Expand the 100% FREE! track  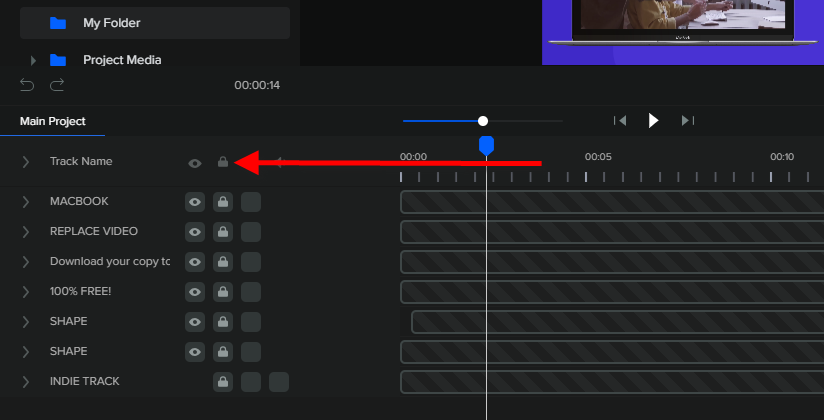tap(25, 292)
